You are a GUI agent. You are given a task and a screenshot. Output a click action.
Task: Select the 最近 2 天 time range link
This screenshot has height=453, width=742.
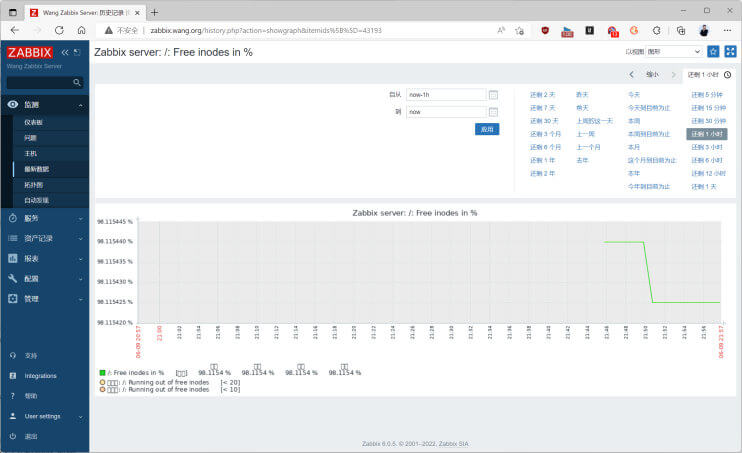click(542, 95)
